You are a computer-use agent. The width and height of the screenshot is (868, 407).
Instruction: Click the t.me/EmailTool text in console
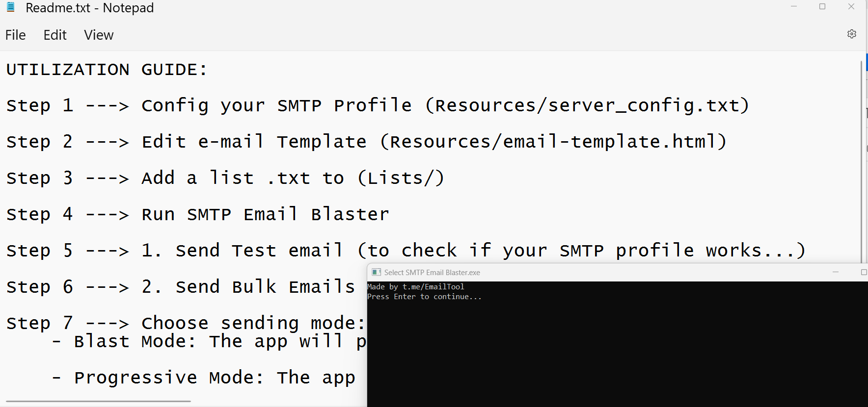pos(434,287)
